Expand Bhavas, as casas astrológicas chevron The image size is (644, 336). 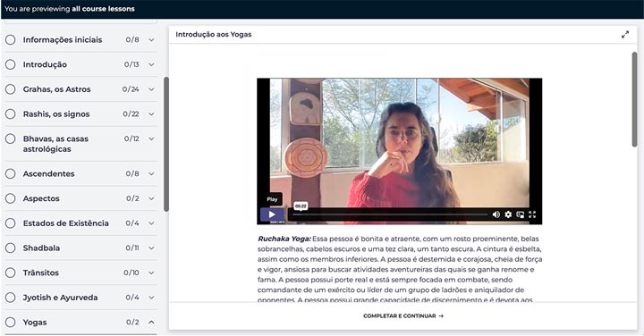pos(151,139)
